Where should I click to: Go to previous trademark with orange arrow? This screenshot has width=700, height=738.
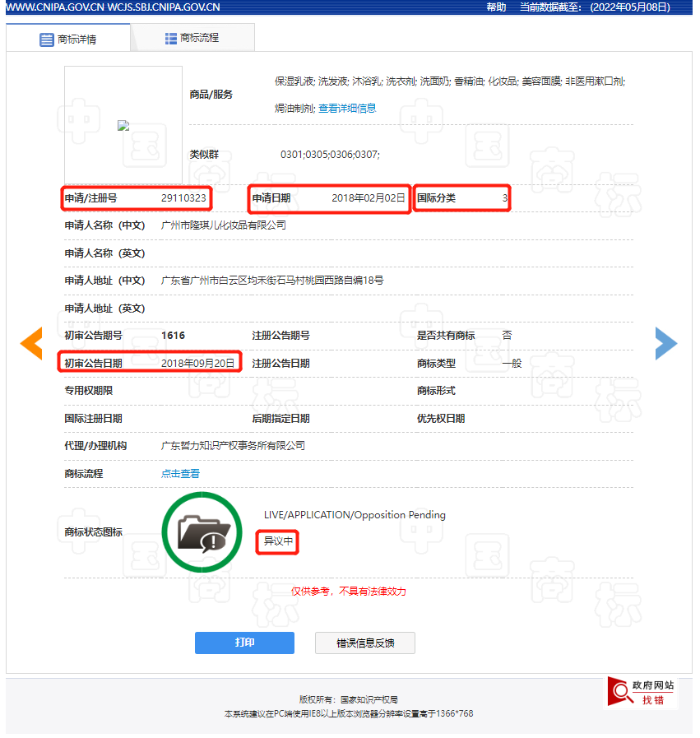pos(31,343)
